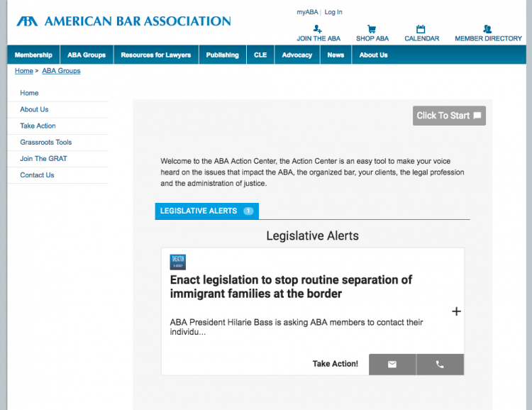Open the myABA link
The width and height of the screenshot is (532, 410).
click(307, 12)
